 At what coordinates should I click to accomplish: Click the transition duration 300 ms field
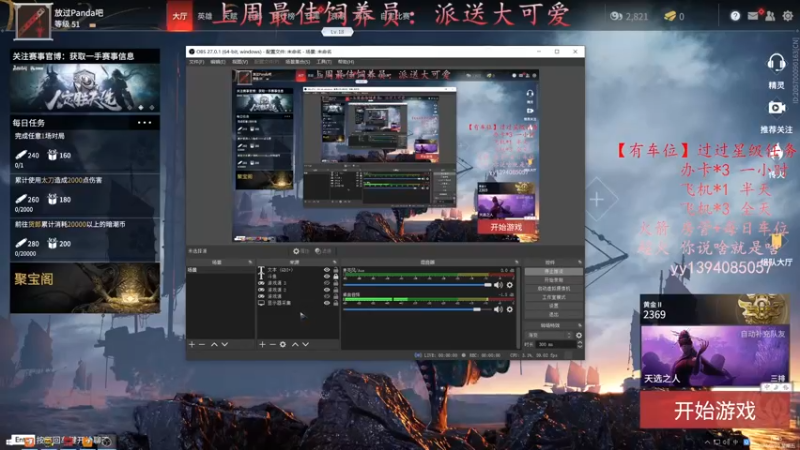point(555,344)
